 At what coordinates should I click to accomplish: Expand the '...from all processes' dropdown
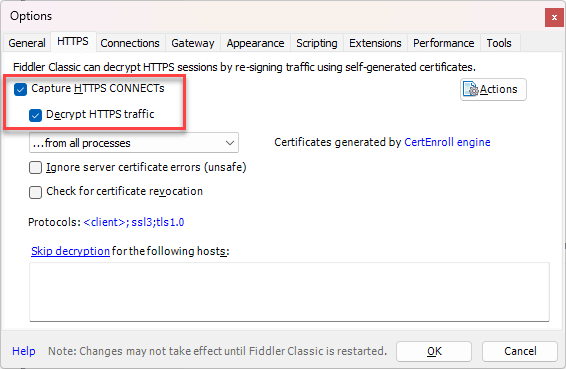click(x=134, y=143)
